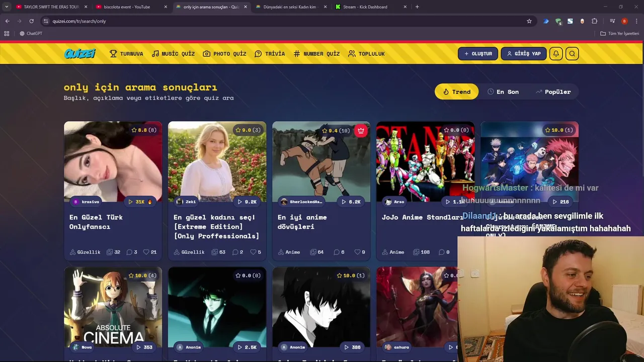Click the crown badge on anime dövüşleri card
Image resolution: width=644 pixels, height=362 pixels.
coord(361,131)
